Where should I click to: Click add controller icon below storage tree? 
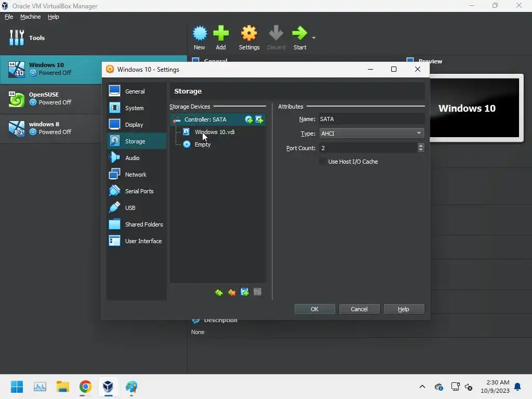point(219,292)
